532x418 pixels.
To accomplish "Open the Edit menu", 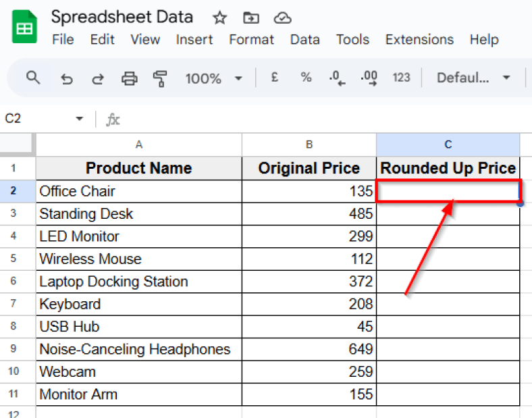I will pos(102,40).
